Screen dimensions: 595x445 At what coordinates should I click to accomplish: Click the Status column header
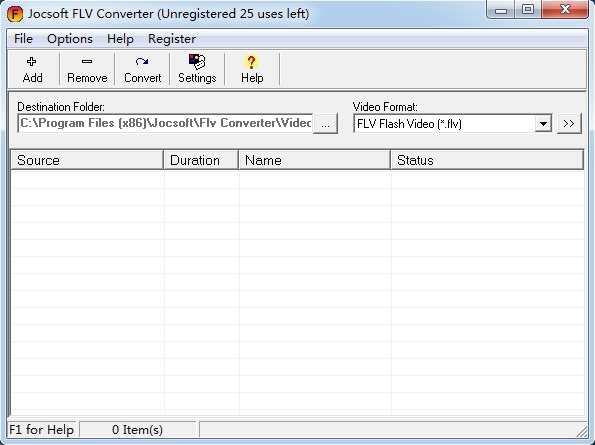[487, 160]
